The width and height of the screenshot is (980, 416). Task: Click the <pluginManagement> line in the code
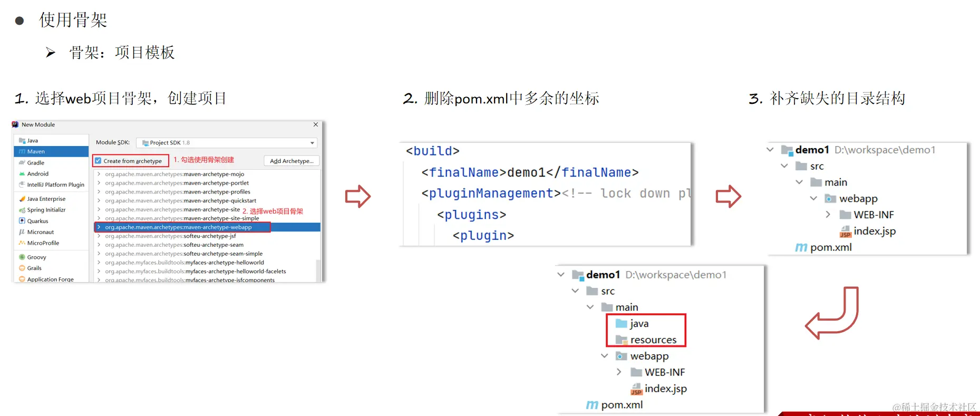click(556, 194)
